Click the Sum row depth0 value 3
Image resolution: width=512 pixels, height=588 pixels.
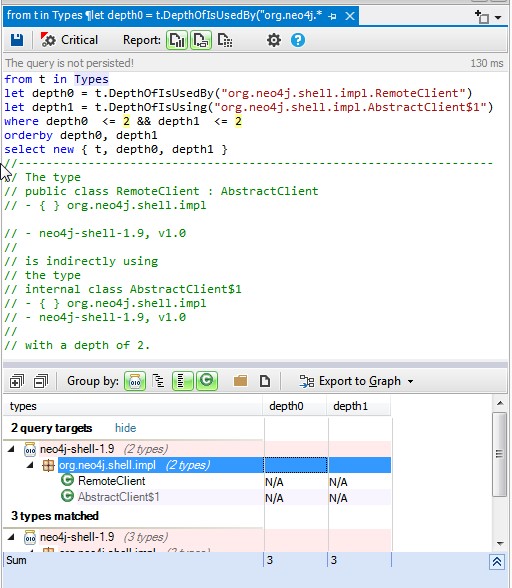coord(270,560)
